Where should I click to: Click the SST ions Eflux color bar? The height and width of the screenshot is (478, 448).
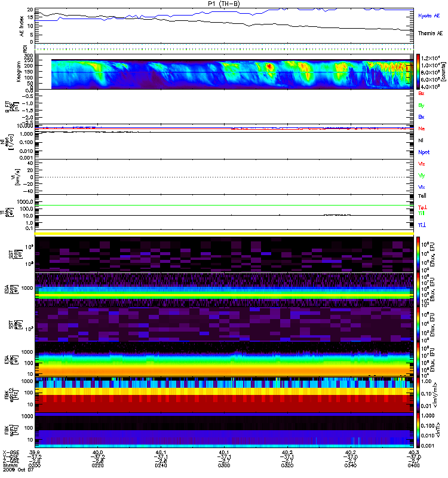click(418, 255)
